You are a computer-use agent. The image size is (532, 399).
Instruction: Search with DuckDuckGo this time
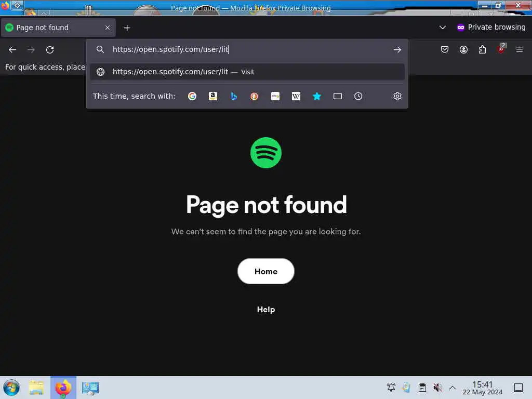(254, 96)
